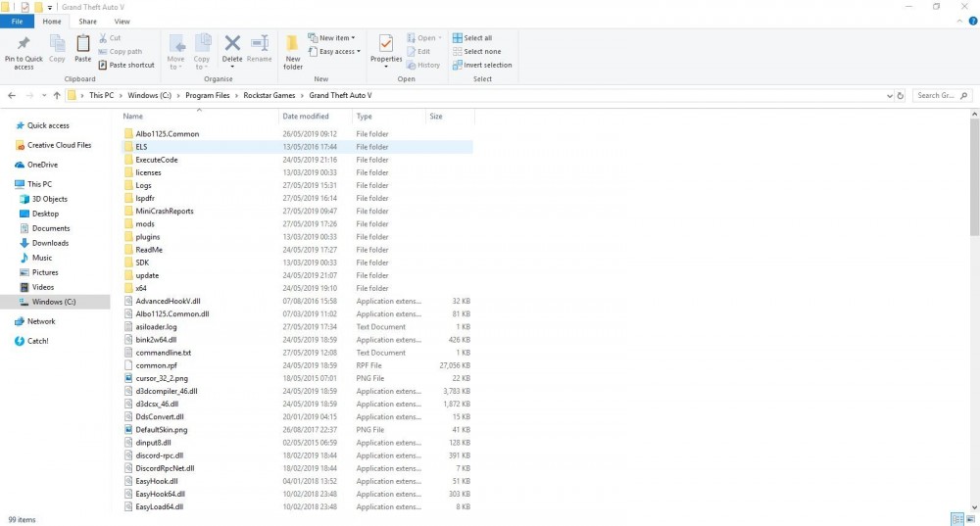This screenshot has height=526, width=980.
Task: Click Select all
Action: tap(472, 38)
